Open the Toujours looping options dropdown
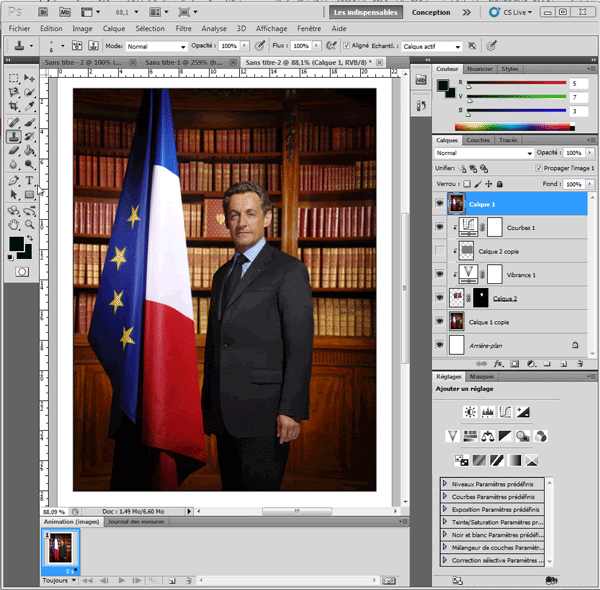Image resolution: width=600 pixels, height=590 pixels. click(x=59, y=580)
